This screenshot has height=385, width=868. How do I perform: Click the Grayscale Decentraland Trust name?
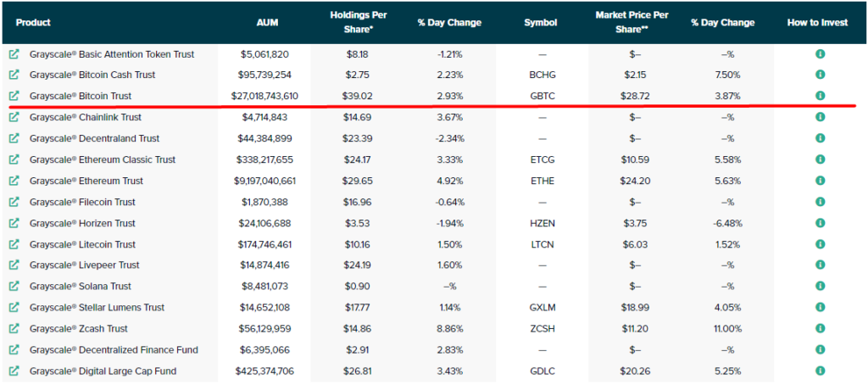click(x=94, y=138)
